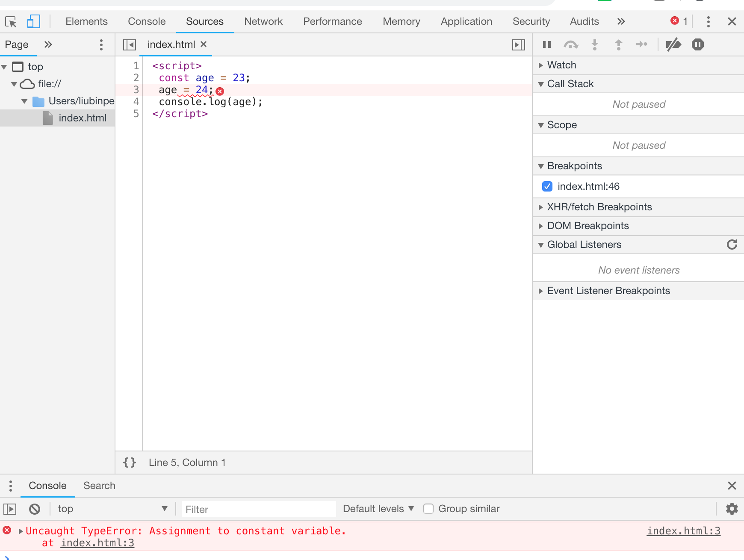Open the Elements tab

(x=86, y=21)
